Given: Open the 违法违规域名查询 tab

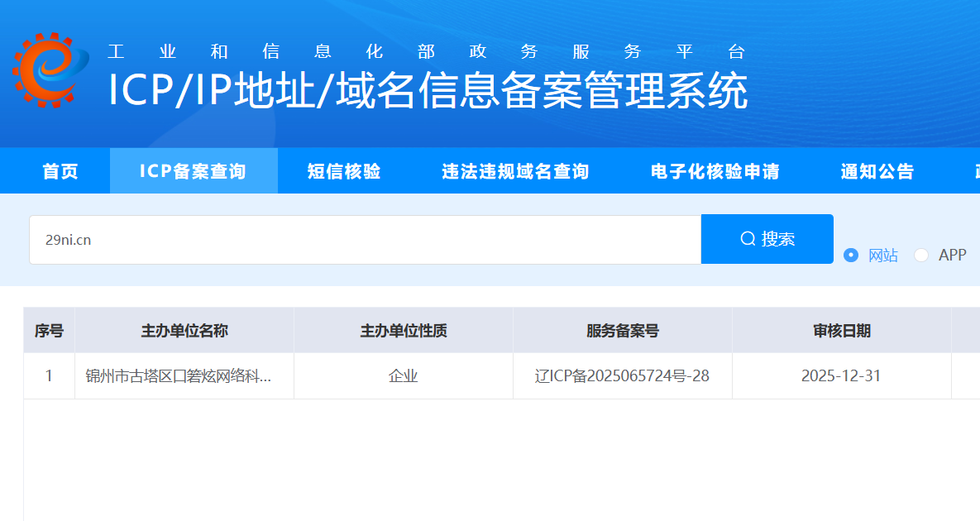Looking at the screenshot, I should click(x=515, y=171).
